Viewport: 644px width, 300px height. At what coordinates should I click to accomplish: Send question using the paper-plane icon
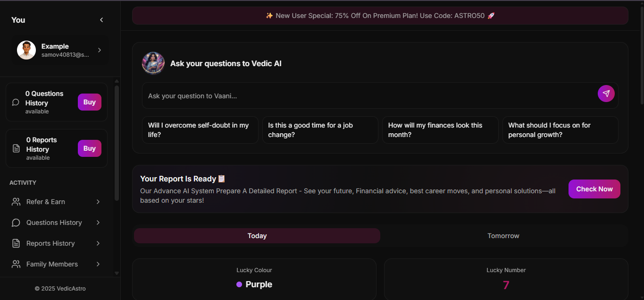pyautogui.click(x=606, y=93)
